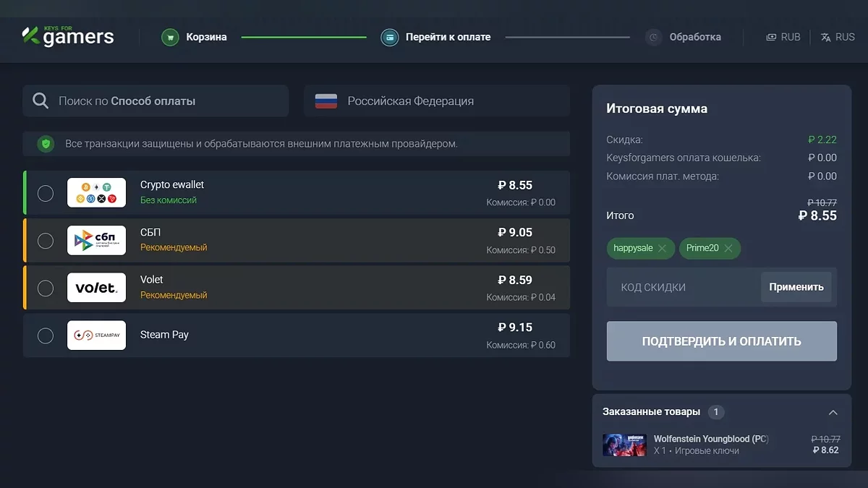Open the Российская Федерация country selector

point(436,101)
